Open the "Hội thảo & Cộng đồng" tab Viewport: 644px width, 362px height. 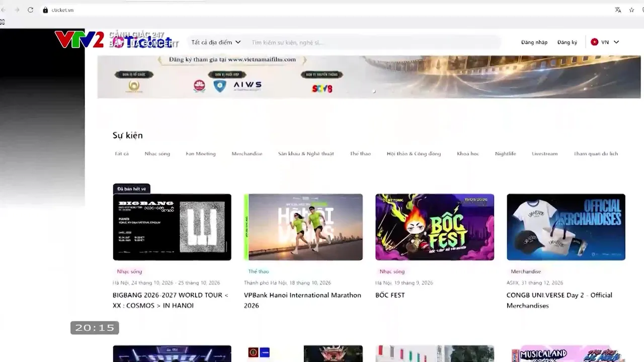(414, 153)
